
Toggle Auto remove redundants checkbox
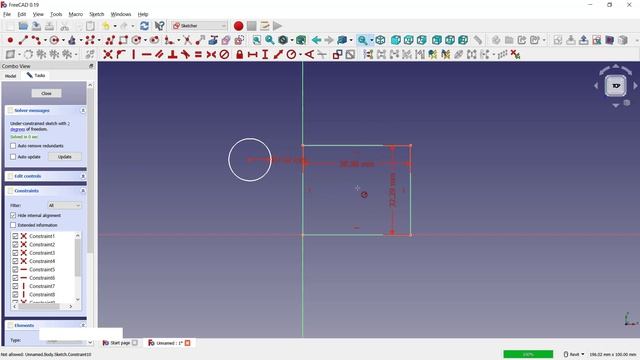pos(13,146)
